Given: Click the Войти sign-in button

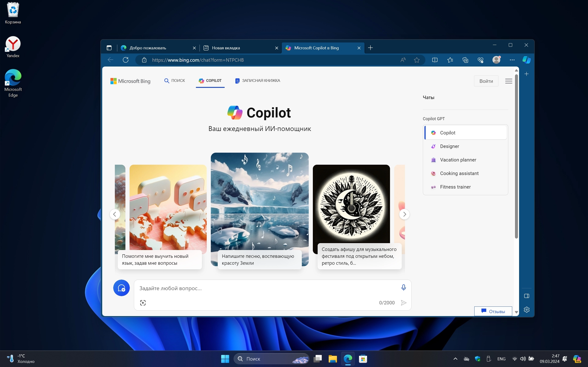Looking at the screenshot, I should [486, 81].
